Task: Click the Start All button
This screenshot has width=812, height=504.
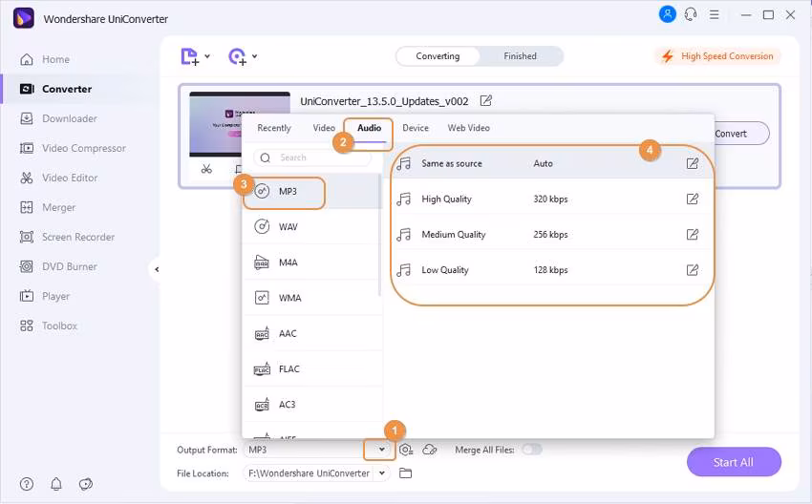Action: point(734,462)
